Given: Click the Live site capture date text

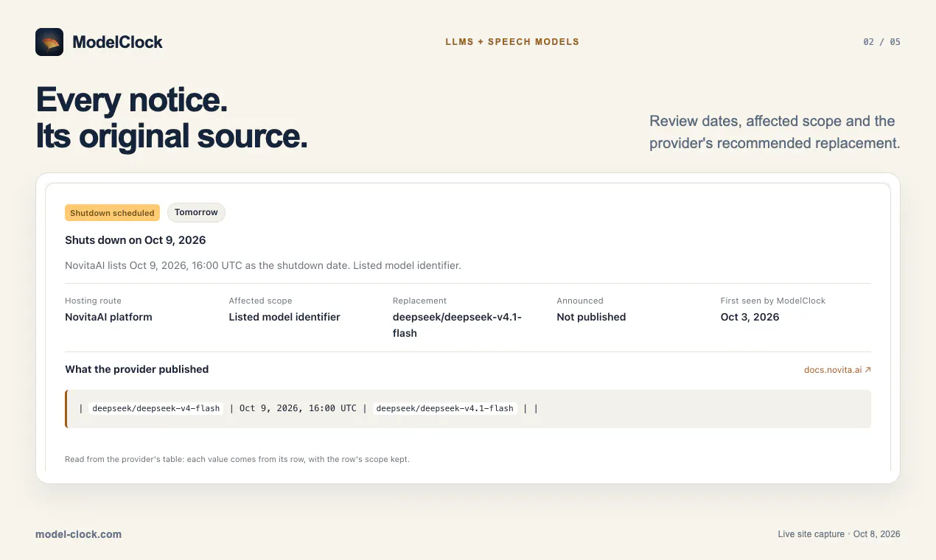Looking at the screenshot, I should point(839,534).
